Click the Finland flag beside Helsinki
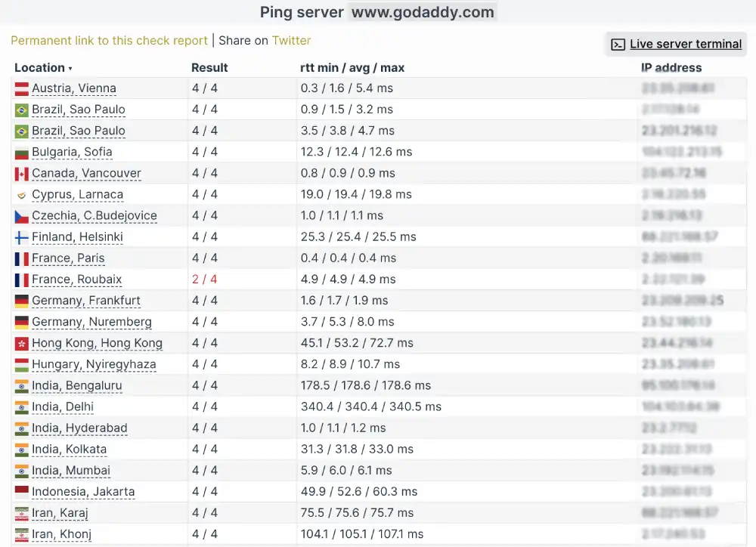Screen dimensions: 756x547 20,236
